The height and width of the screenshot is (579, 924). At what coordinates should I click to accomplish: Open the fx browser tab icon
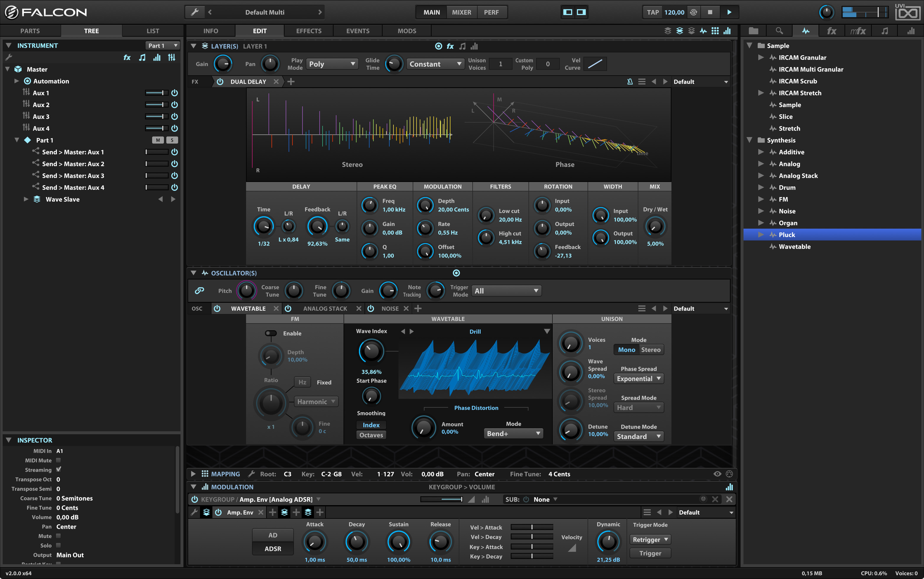[832, 31]
